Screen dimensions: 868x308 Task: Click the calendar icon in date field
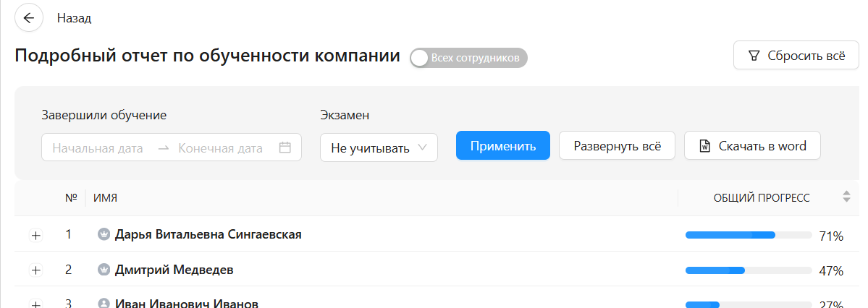pos(285,147)
